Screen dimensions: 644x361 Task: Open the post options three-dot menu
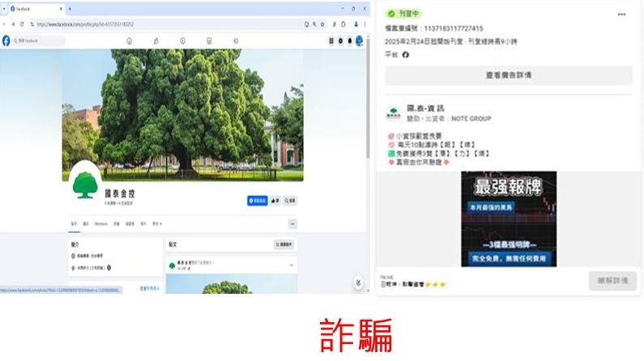tap(291, 265)
